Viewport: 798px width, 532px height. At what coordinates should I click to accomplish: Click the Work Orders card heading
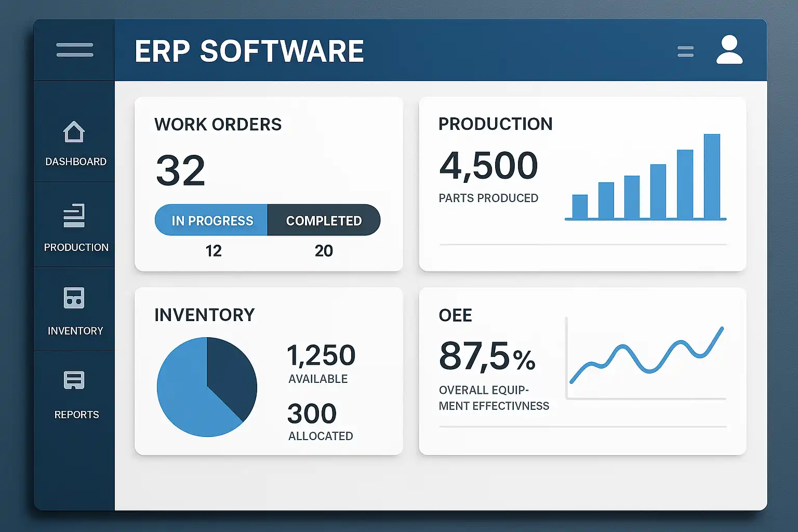coord(218,125)
